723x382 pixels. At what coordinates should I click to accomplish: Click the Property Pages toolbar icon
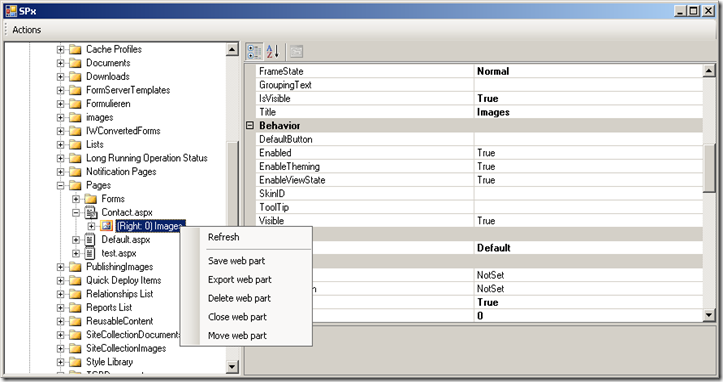click(x=296, y=51)
